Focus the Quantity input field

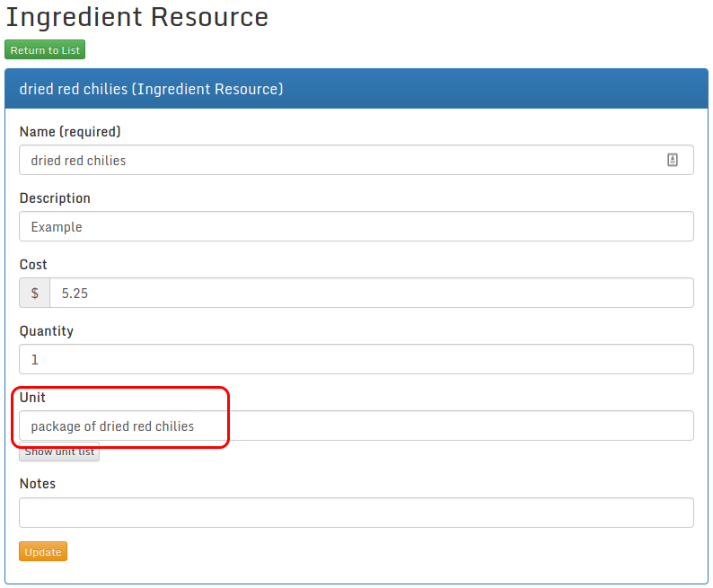coord(356,359)
